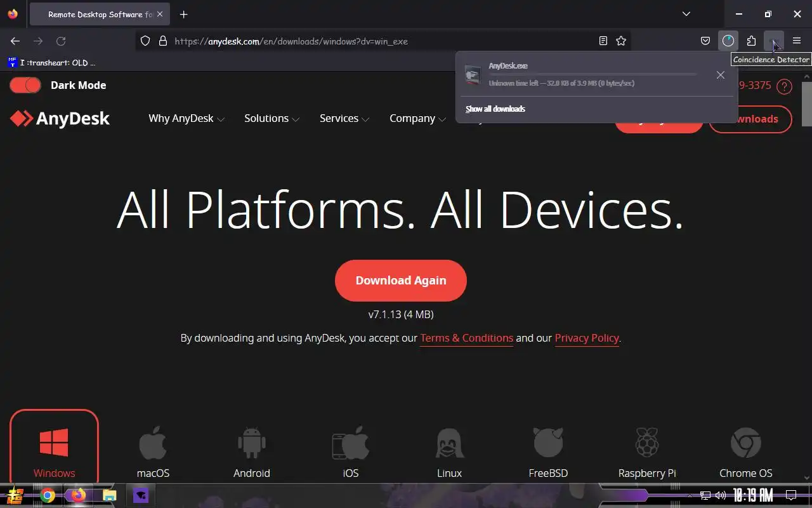Go back to the previous page

click(15, 41)
